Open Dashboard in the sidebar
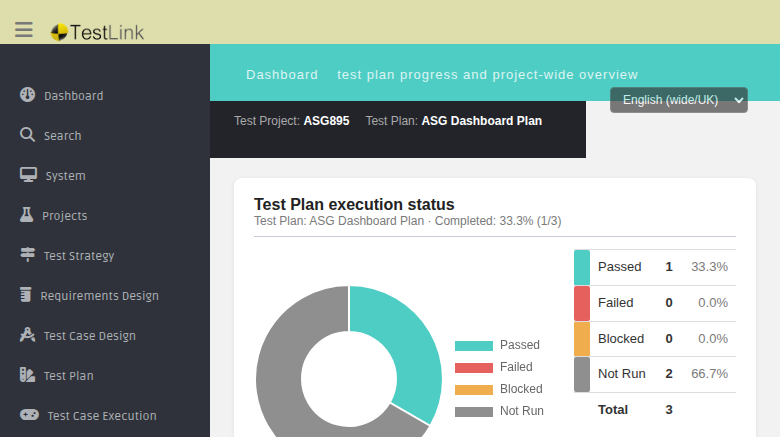This screenshot has width=780, height=437. (74, 96)
